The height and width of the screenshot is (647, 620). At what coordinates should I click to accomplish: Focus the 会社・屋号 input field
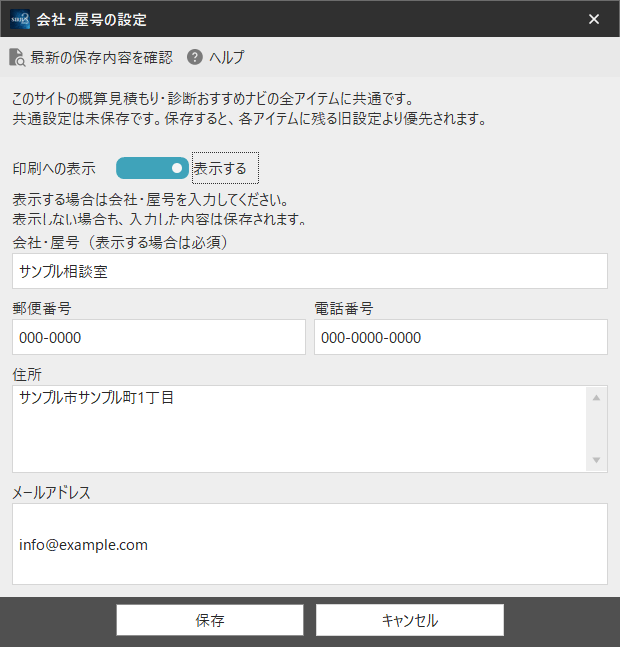(310, 271)
